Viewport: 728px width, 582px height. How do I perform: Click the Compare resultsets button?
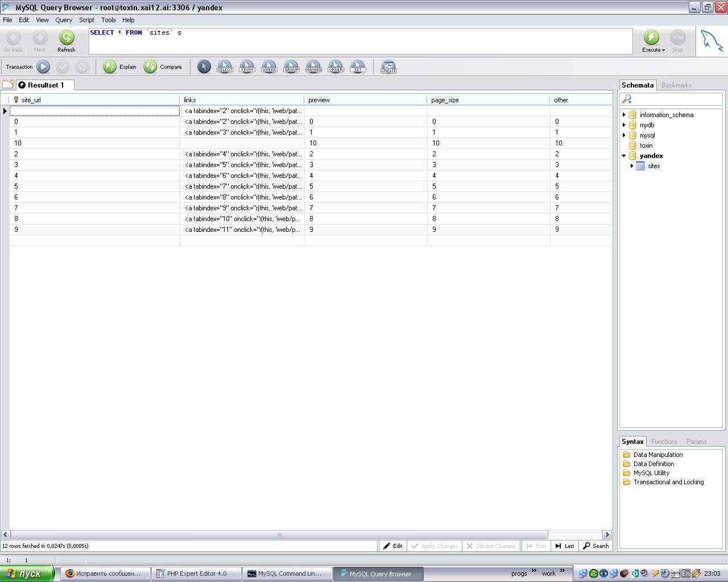(x=163, y=67)
